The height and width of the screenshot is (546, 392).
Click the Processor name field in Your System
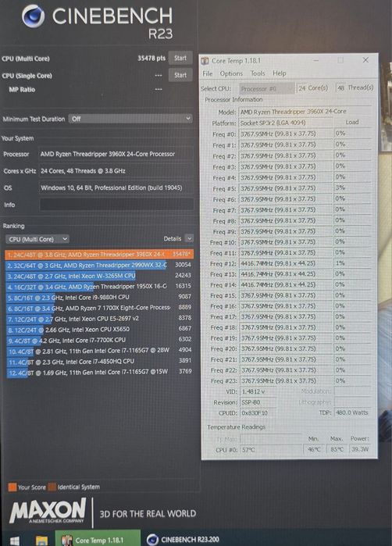(x=116, y=154)
